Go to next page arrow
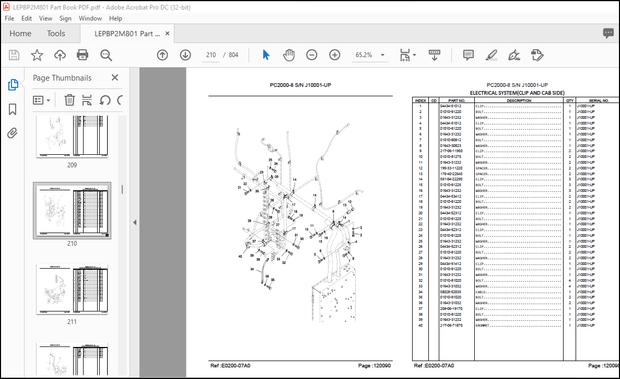The image size is (620, 379). click(x=185, y=55)
